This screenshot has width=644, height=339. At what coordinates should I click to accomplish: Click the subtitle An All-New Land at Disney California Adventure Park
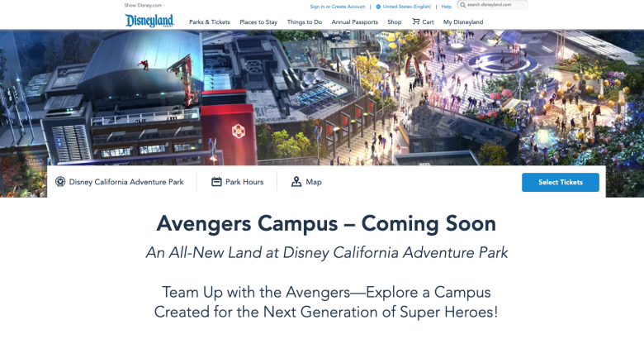coord(327,253)
